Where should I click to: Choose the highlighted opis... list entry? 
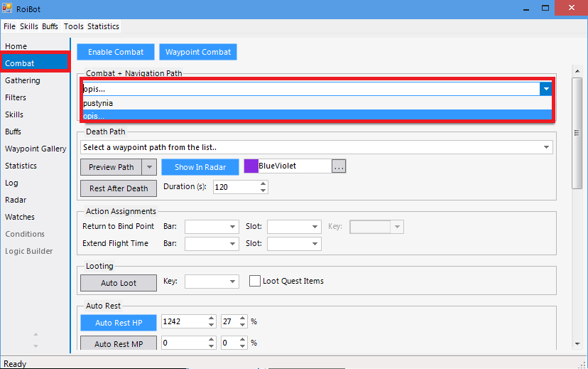click(x=317, y=115)
